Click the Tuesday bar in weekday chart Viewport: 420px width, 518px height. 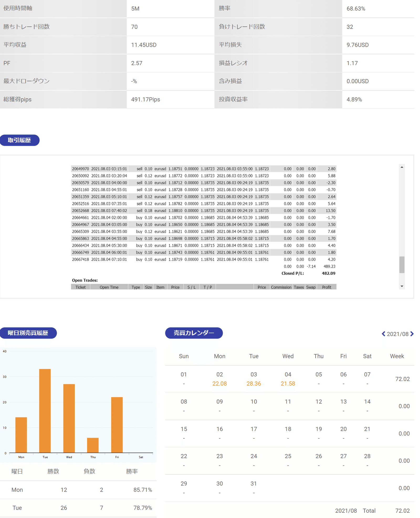45,411
